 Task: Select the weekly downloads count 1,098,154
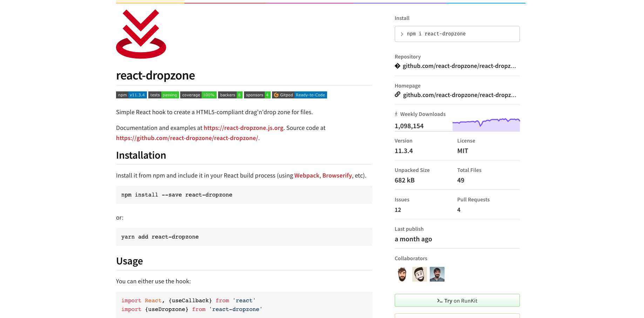tap(409, 126)
